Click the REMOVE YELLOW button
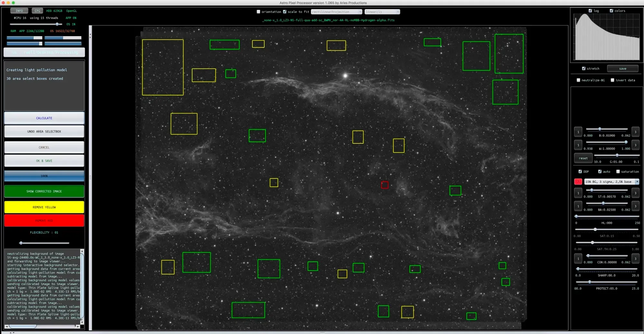The width and height of the screenshot is (644, 334). (44, 207)
